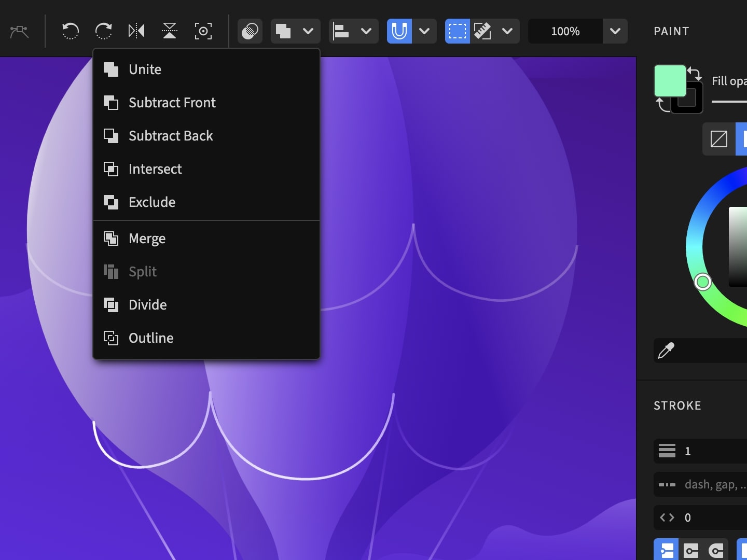
Task: Click the STROKE panel heading
Action: point(677,405)
